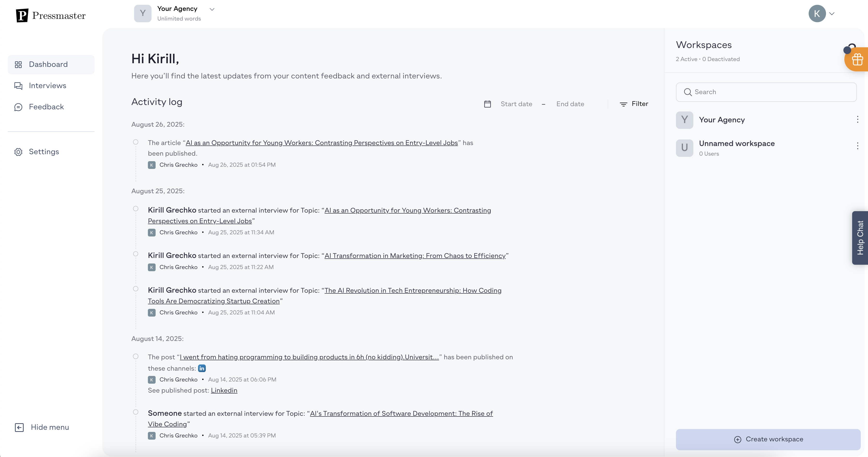
Task: Open the Linkedin published post link
Action: coord(224,390)
